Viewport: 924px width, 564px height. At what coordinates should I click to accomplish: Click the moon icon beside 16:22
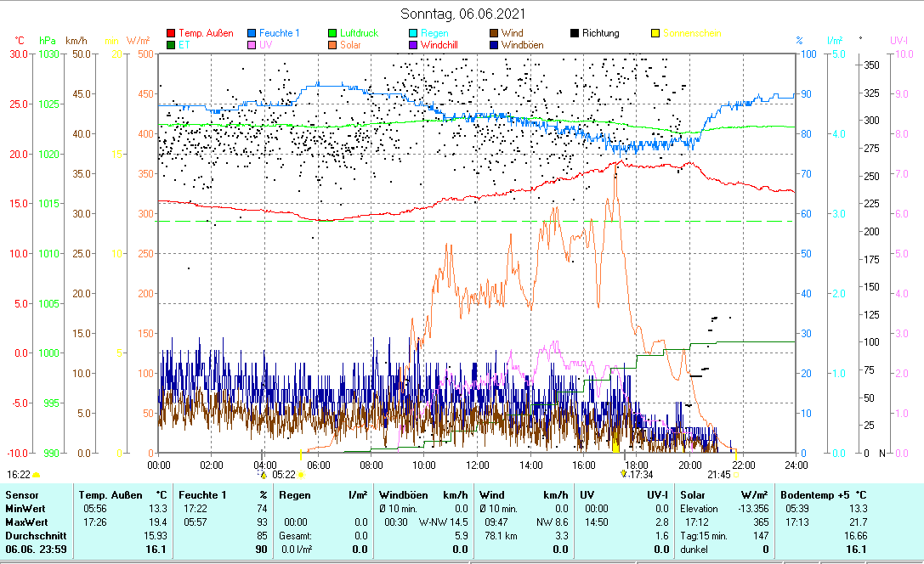(x=36, y=475)
